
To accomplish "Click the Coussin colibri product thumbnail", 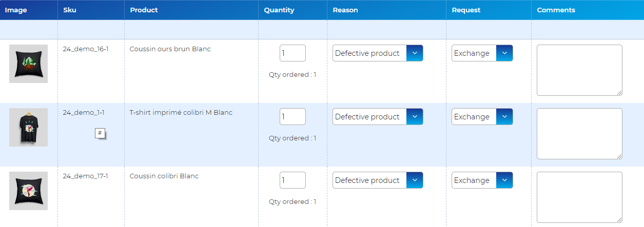I will [x=28, y=191].
